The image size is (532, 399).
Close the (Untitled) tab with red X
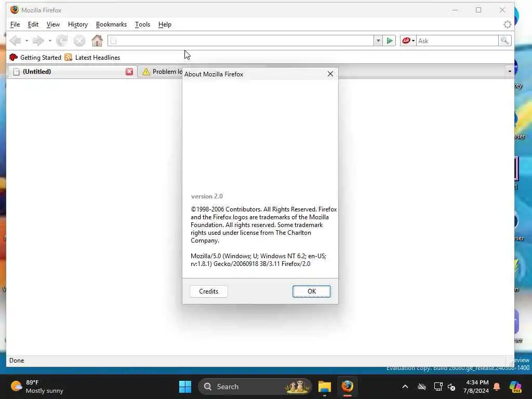[x=129, y=72]
